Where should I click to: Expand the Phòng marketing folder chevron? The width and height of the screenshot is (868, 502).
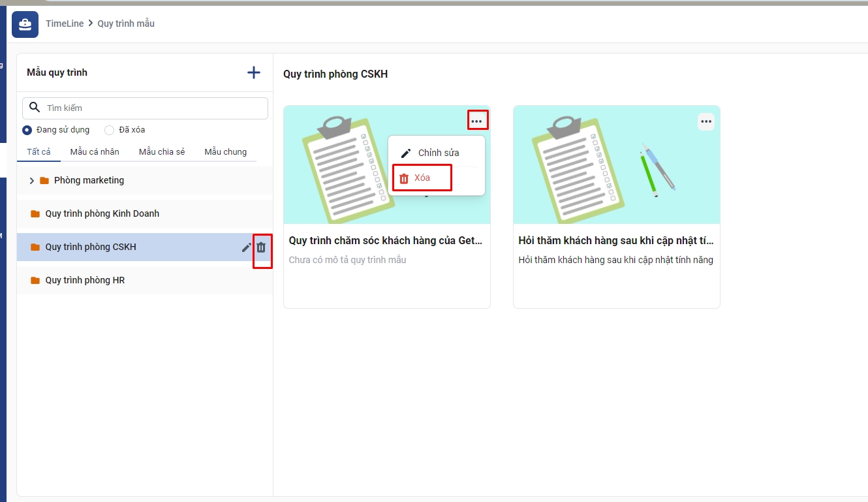pyautogui.click(x=31, y=181)
